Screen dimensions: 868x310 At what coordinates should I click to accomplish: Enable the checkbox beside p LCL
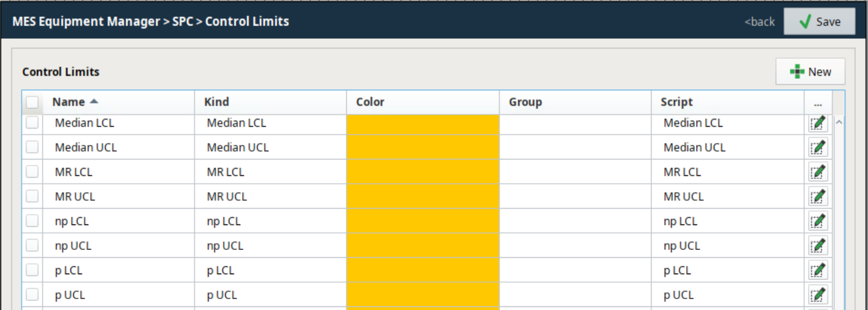click(x=32, y=271)
